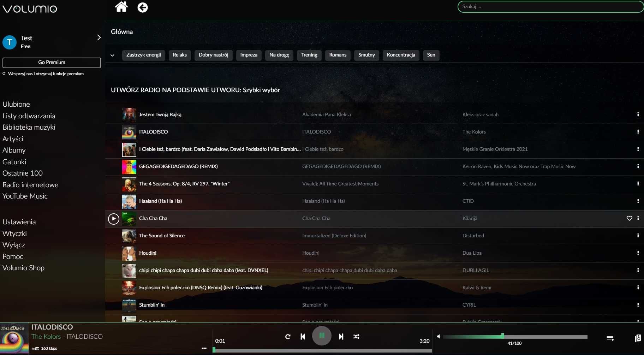Select the Relaks mood tag
Screen dimensions: 644x355
180,55
